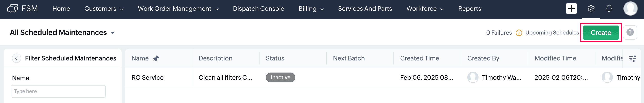This screenshot has height=103, width=644.
Task: Click the Name filter text field
Action: [x=58, y=91]
